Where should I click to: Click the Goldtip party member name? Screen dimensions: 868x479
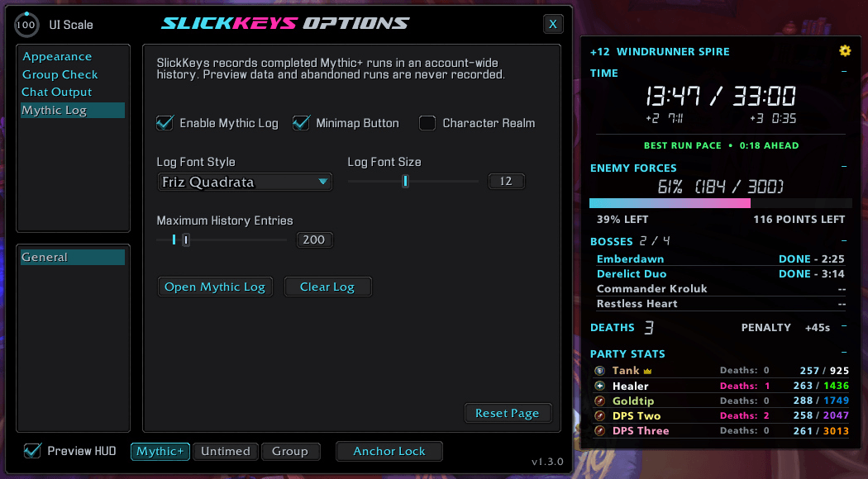(x=632, y=401)
